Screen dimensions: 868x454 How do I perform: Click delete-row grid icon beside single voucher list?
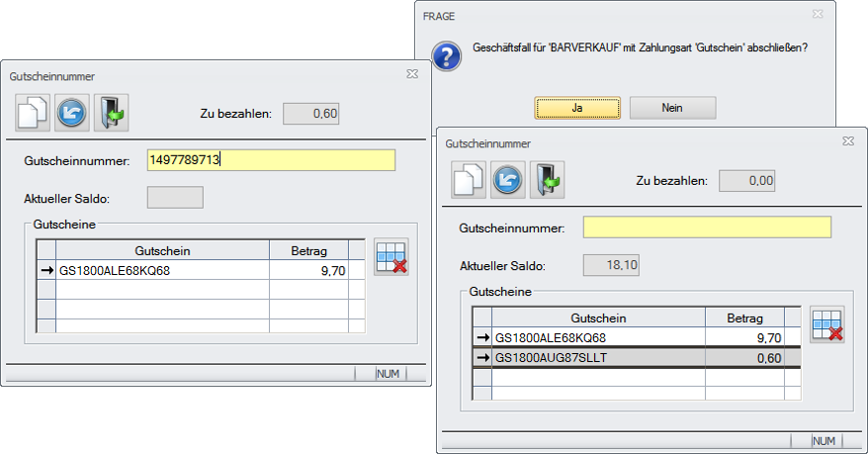(x=391, y=257)
